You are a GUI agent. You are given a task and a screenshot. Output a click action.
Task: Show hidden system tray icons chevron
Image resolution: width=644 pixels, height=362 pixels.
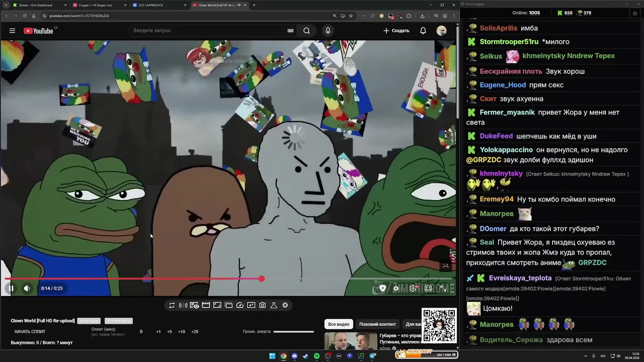point(585,356)
